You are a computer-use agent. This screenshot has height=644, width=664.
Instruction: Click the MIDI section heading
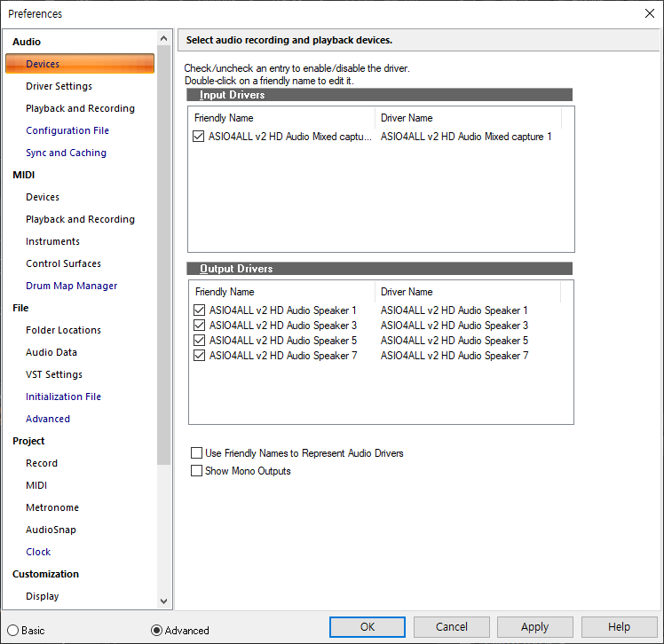coord(24,175)
